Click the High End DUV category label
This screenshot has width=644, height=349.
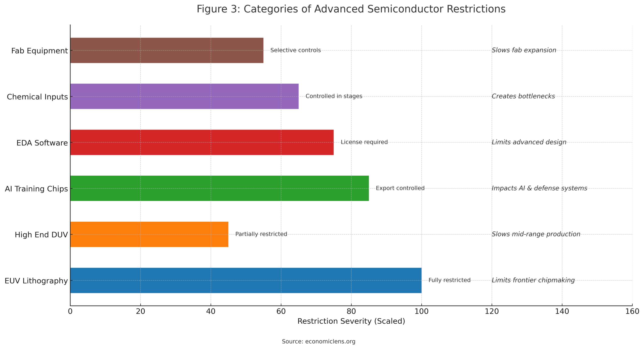click(41, 234)
